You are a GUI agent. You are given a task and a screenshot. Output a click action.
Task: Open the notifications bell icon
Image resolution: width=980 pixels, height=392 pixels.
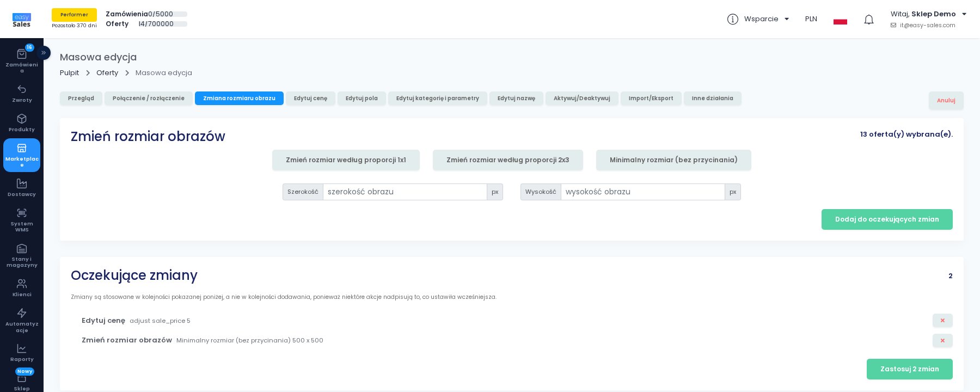point(869,20)
